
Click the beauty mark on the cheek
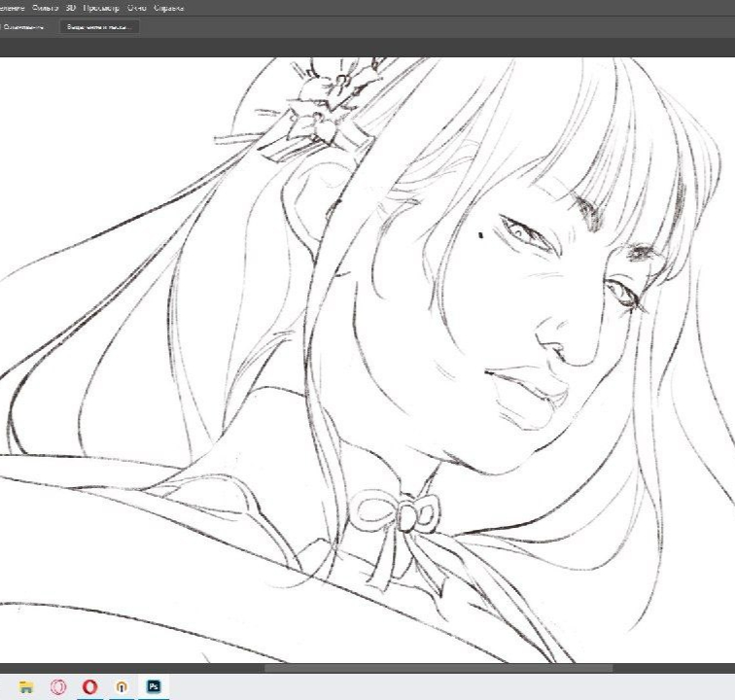(482, 233)
